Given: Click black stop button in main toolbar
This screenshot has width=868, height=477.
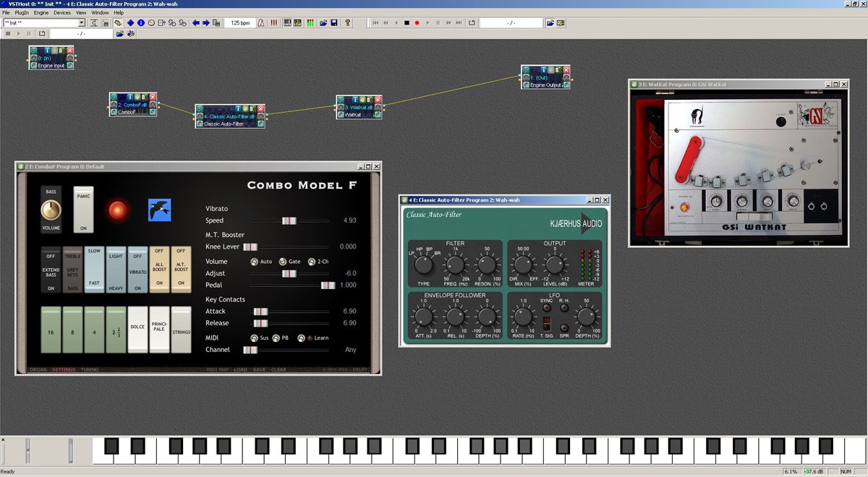Looking at the screenshot, I should (x=407, y=23).
